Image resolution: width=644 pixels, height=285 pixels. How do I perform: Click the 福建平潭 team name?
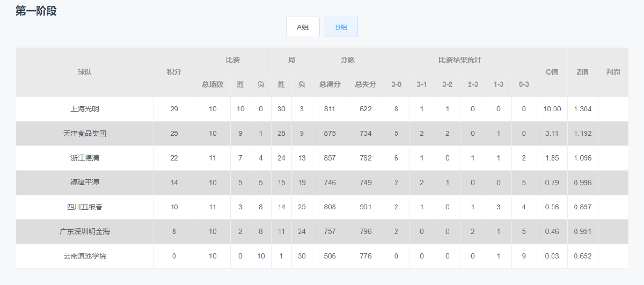[x=85, y=182]
